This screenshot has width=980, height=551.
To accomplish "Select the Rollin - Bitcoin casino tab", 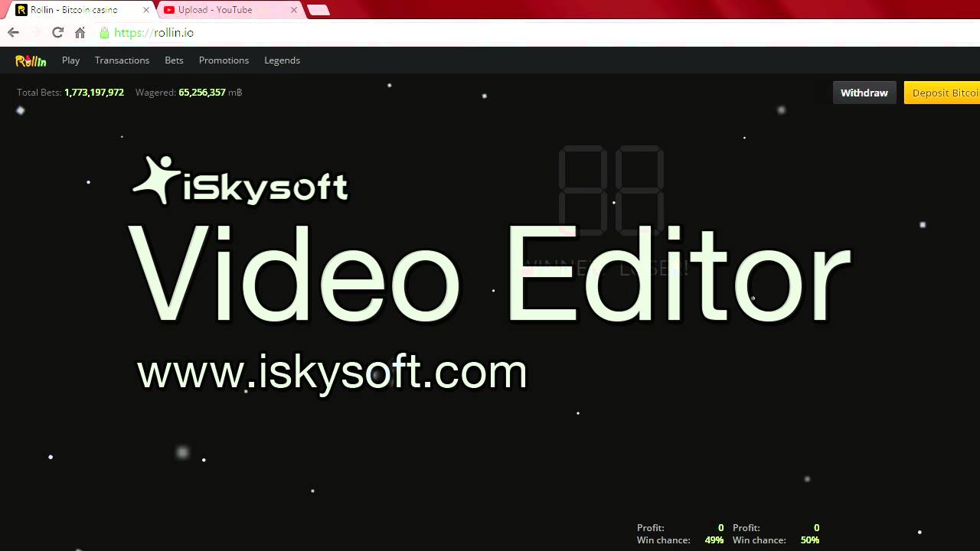I will click(79, 10).
